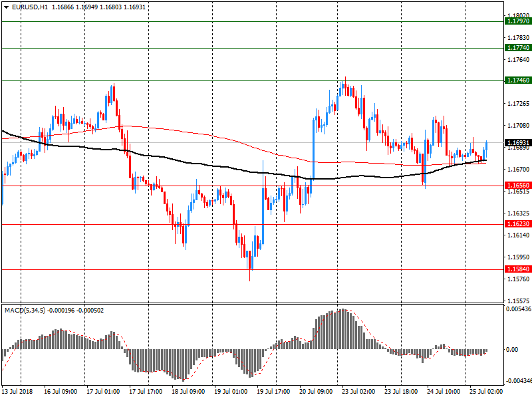Click the 1.17830 price scale value
Viewport: 532px width, 399px height.
519,38
